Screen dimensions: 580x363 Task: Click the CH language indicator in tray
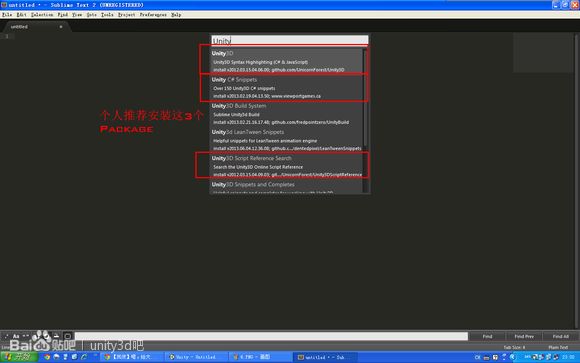(477, 357)
